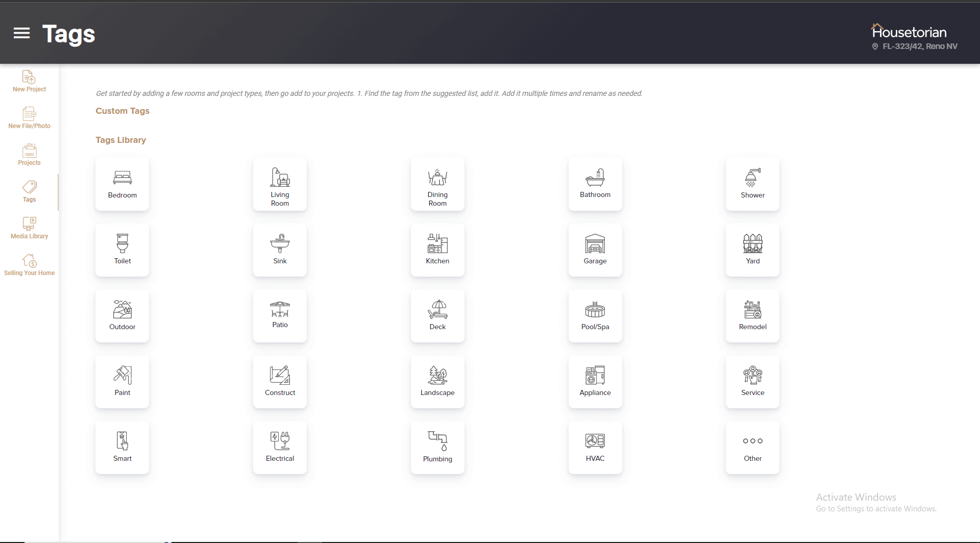Open the hamburger navigation menu
Image resolution: width=980 pixels, height=543 pixels.
coord(21,33)
